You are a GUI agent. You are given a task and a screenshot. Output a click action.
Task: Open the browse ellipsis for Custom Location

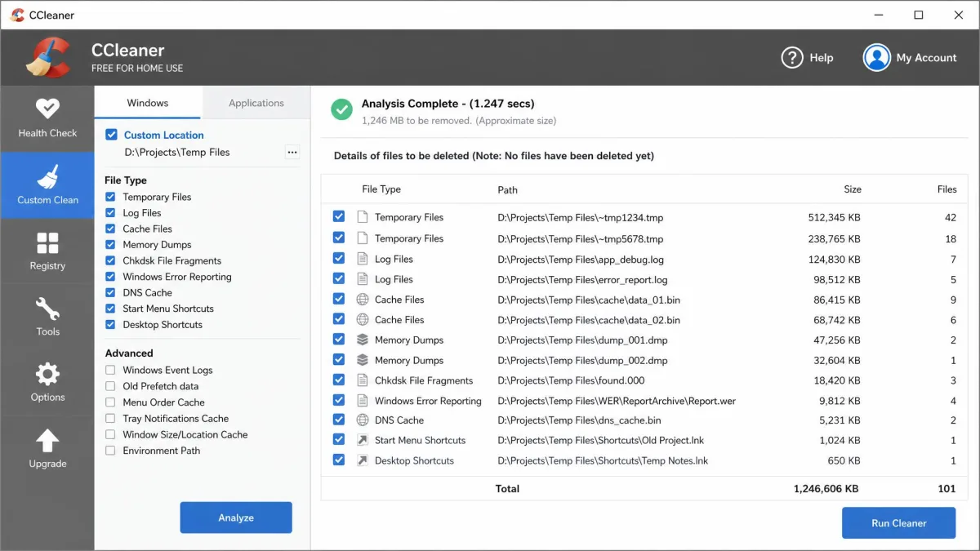click(292, 152)
